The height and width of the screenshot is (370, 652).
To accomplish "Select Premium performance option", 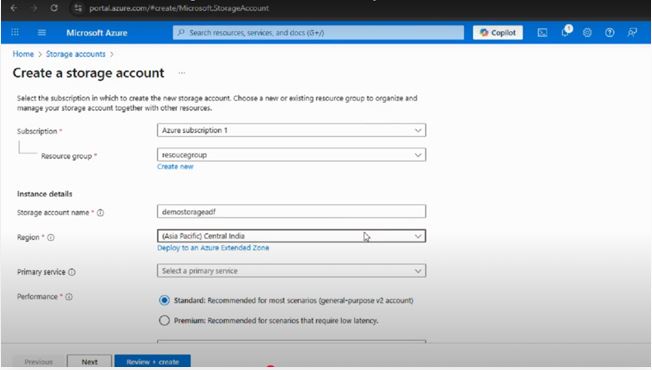I will coord(164,321).
